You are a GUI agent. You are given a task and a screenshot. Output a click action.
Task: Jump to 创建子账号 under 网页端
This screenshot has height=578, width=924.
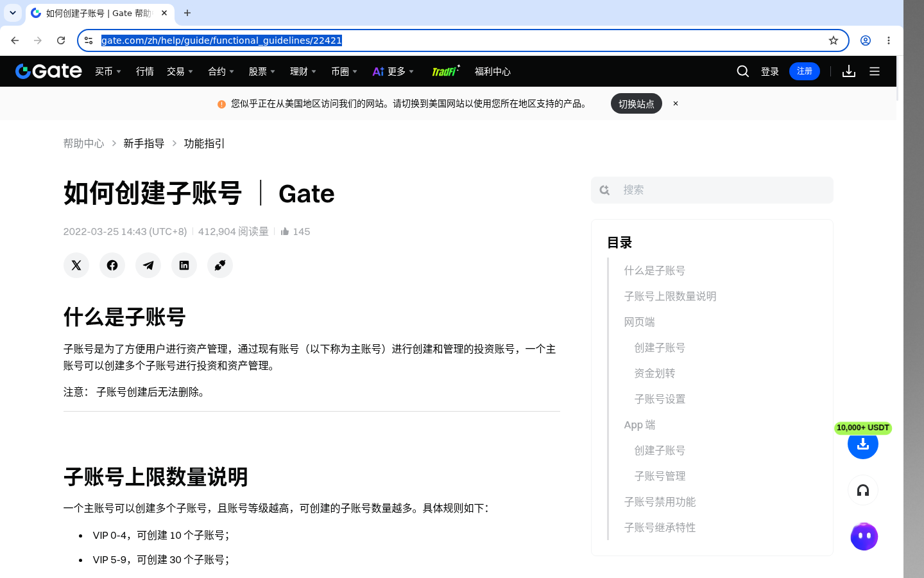point(660,347)
